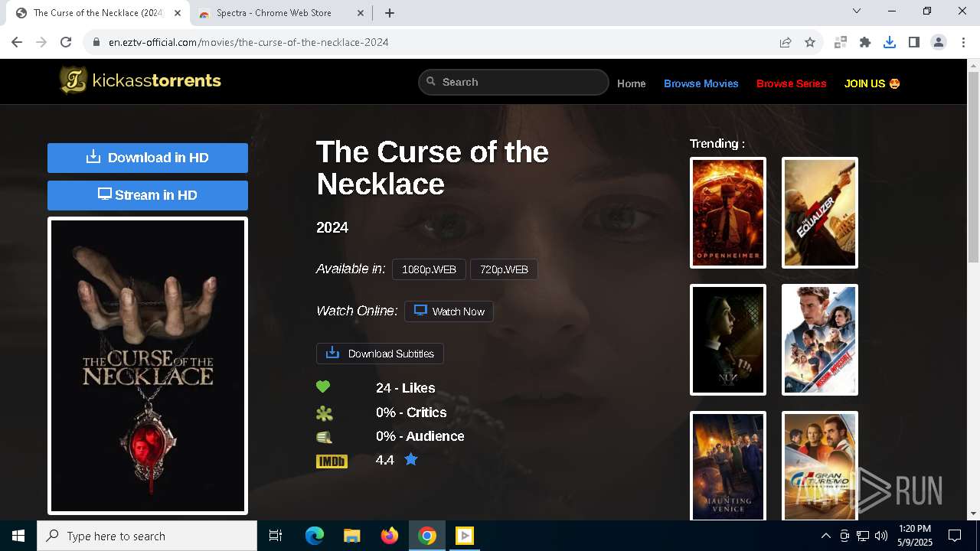Click the JOIN US link
This screenshot has width=980, height=551.
[872, 83]
